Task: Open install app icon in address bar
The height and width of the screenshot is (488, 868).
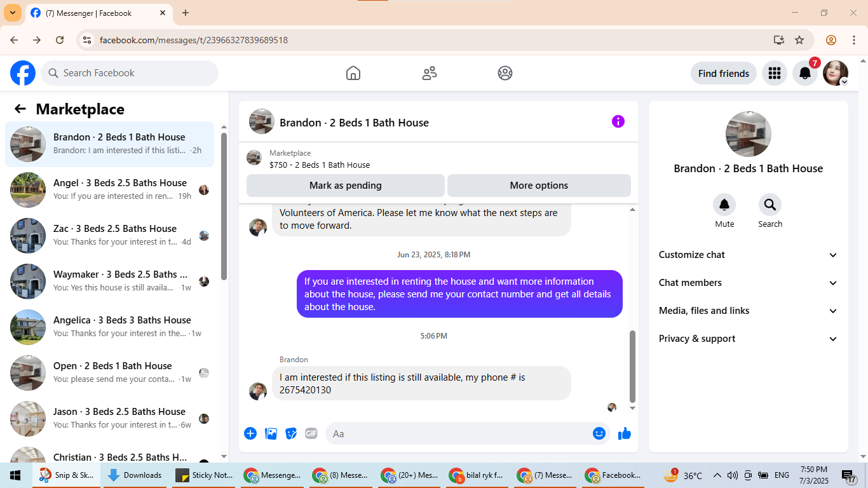Action: tap(779, 40)
